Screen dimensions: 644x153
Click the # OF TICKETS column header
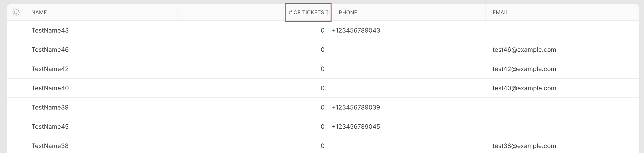[x=306, y=13]
